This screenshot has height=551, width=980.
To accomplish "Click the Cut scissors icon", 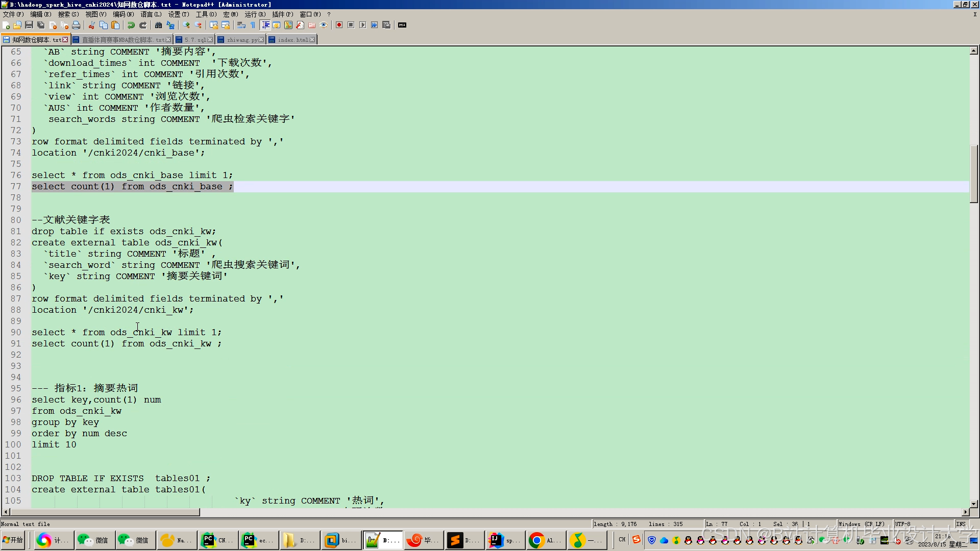I will click(91, 25).
